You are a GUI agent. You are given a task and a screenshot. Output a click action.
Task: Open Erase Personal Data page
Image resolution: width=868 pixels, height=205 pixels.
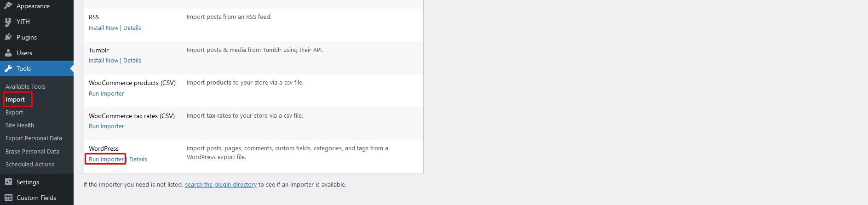point(32,151)
